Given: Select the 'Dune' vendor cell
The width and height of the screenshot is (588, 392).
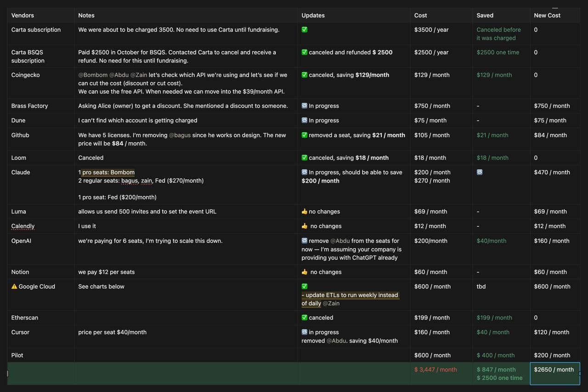Looking at the screenshot, I should click(41, 120).
